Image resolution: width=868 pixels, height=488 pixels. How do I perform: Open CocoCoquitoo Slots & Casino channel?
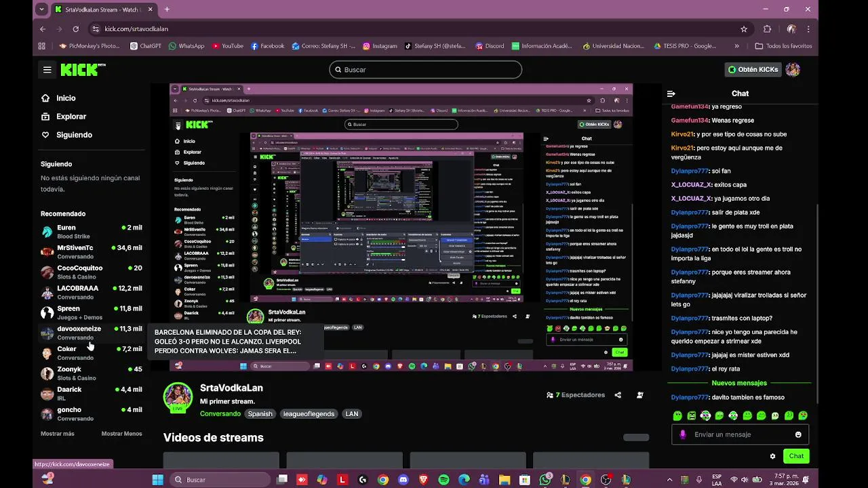point(92,272)
